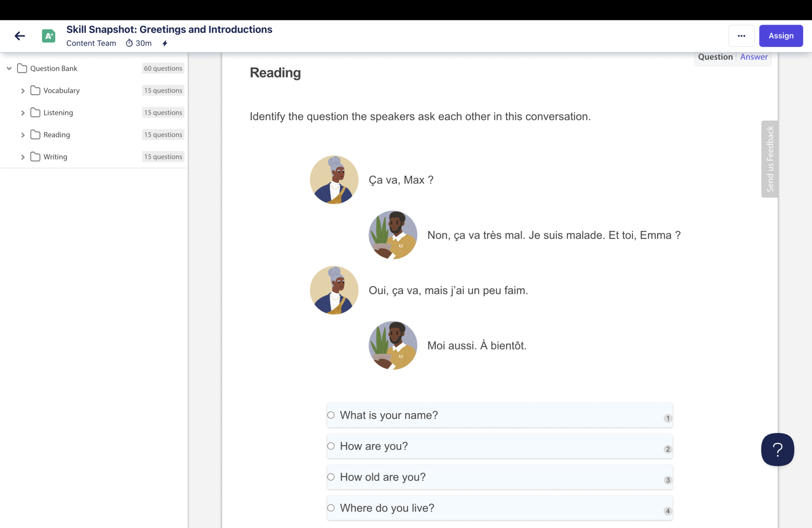Open the question mark help bubble
Screen dimensions: 812x528
click(777, 449)
